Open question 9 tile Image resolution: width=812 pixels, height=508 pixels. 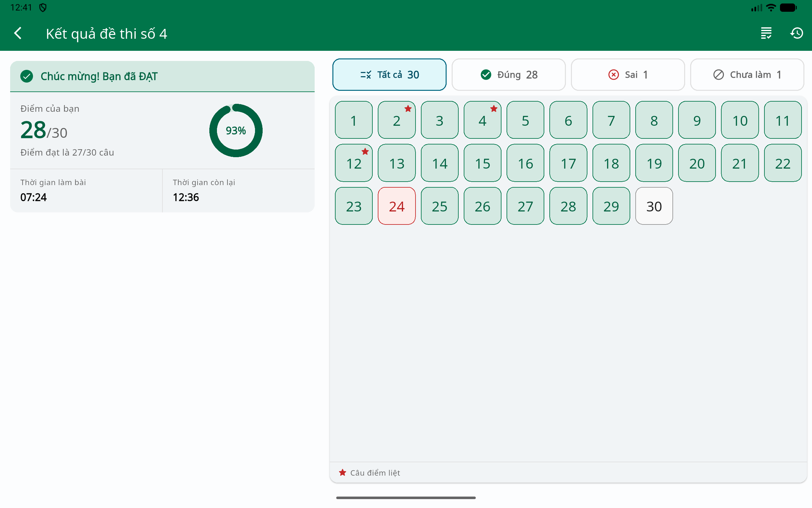pos(697,120)
